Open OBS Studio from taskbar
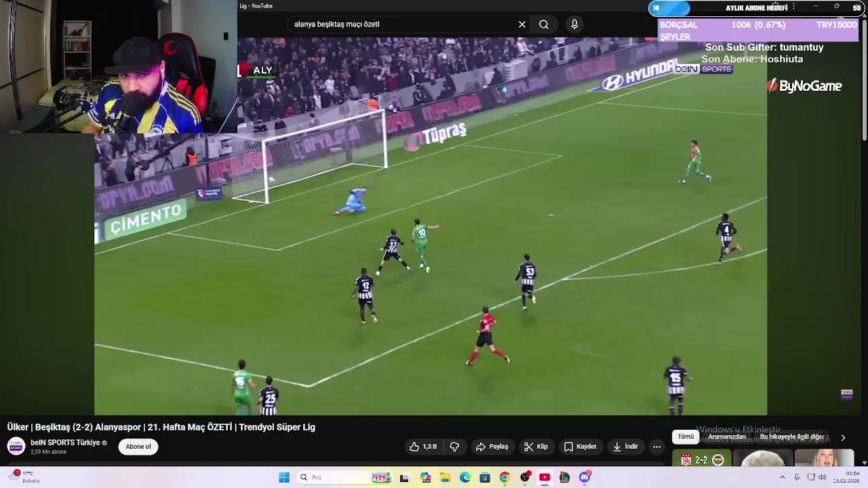The height and width of the screenshot is (488, 868). 525,478
